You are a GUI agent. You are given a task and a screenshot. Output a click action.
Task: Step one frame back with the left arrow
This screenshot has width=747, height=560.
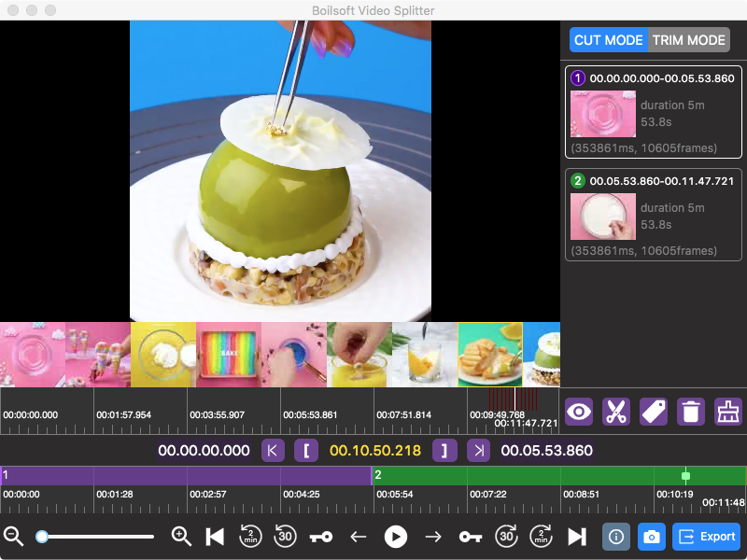pyautogui.click(x=359, y=538)
